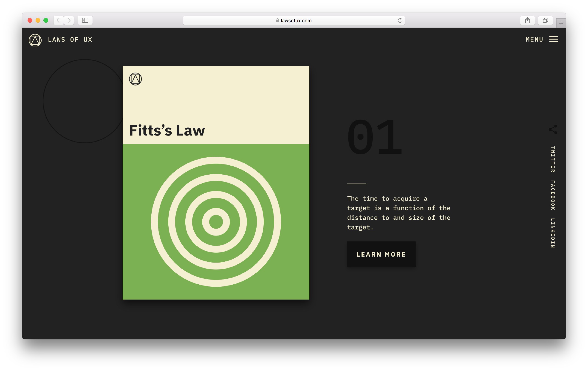Image resolution: width=588 pixels, height=371 pixels.
Task: Toggle the Safari sidebar
Action: click(85, 20)
